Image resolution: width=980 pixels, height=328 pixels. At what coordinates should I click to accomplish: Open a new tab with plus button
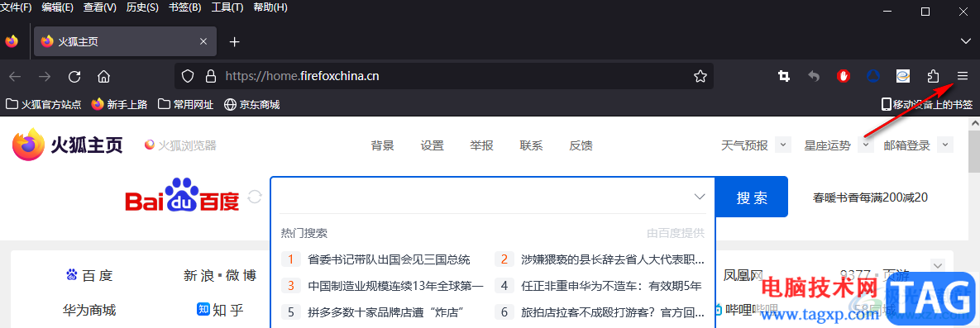234,42
